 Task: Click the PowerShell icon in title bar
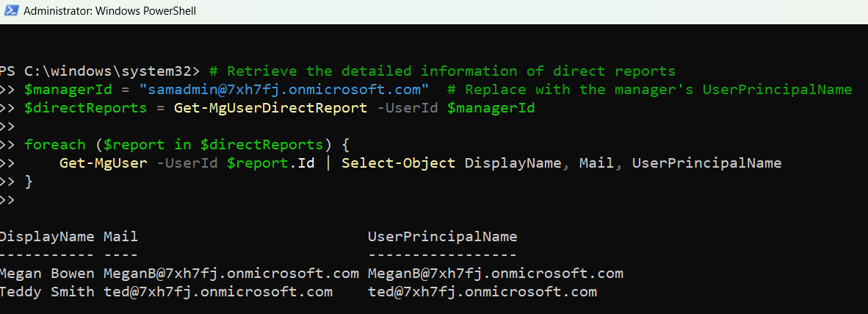pos(10,12)
